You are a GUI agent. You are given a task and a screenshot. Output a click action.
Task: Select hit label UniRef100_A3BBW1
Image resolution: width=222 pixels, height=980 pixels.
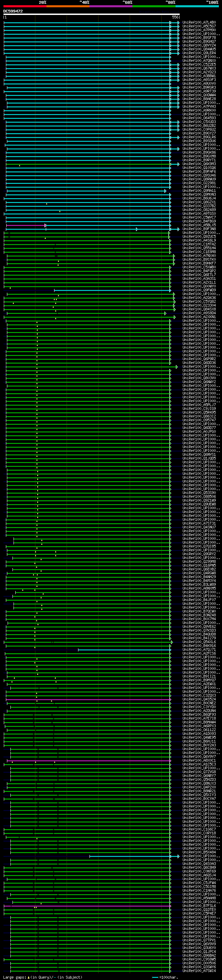[x=199, y=76]
